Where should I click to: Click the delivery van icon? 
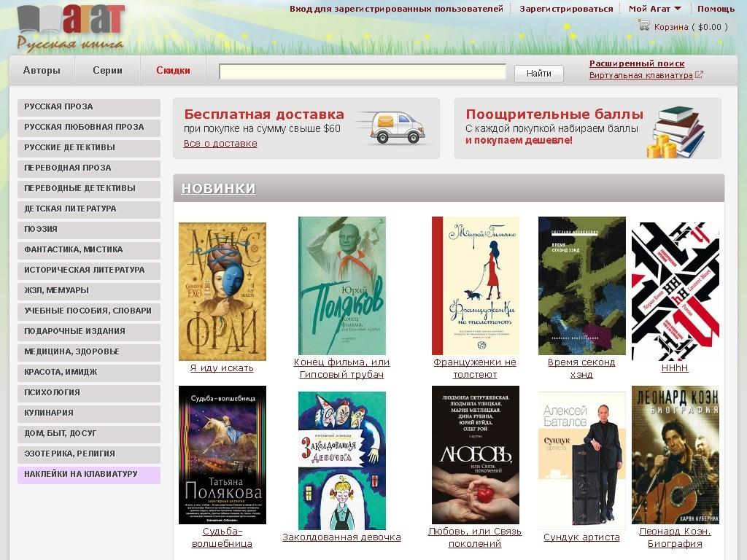[x=396, y=128]
